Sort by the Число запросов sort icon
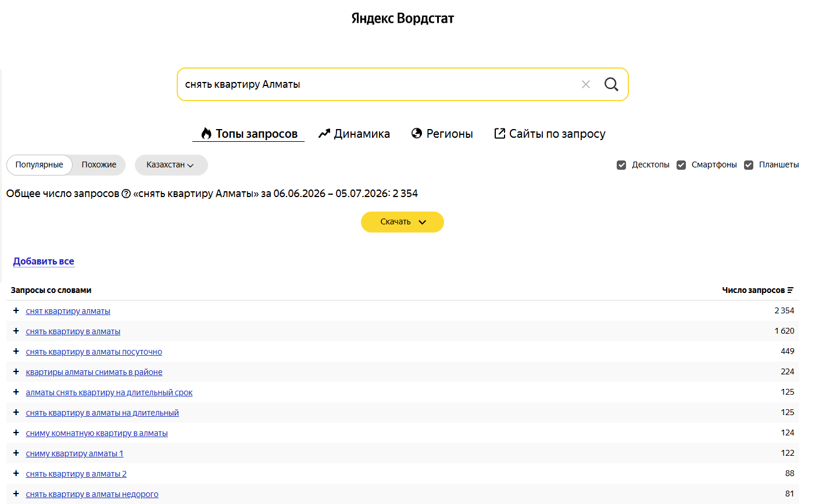The height and width of the screenshot is (504, 819). (x=791, y=290)
